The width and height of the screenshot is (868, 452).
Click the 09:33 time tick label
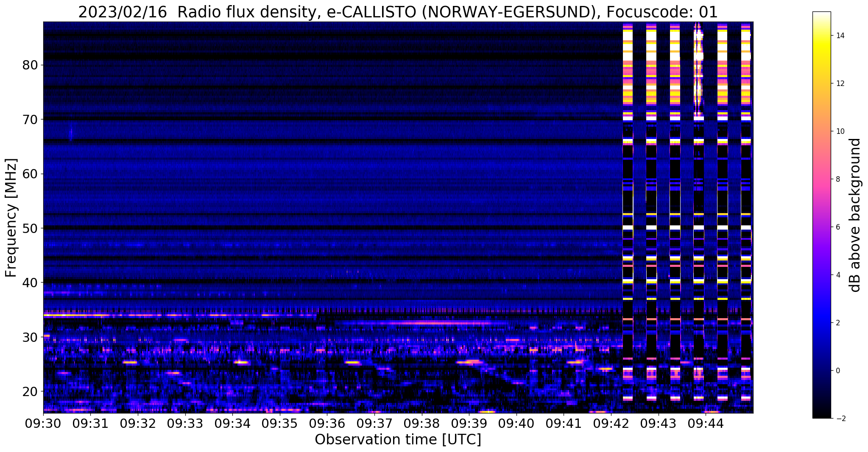[185, 424]
